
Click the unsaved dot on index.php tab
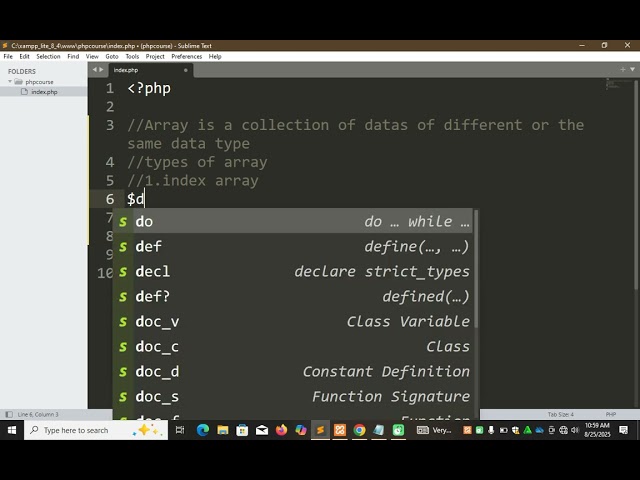[x=186, y=70]
